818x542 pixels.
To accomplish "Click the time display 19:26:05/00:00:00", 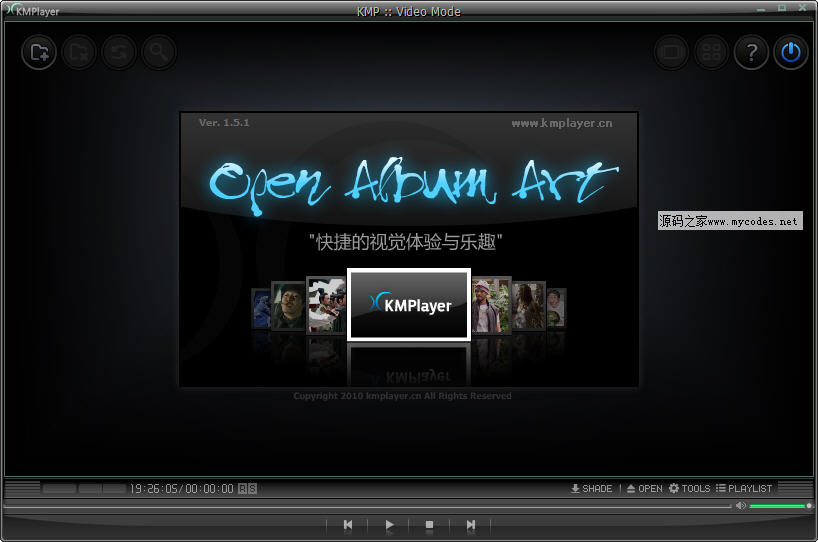I will tap(182, 489).
